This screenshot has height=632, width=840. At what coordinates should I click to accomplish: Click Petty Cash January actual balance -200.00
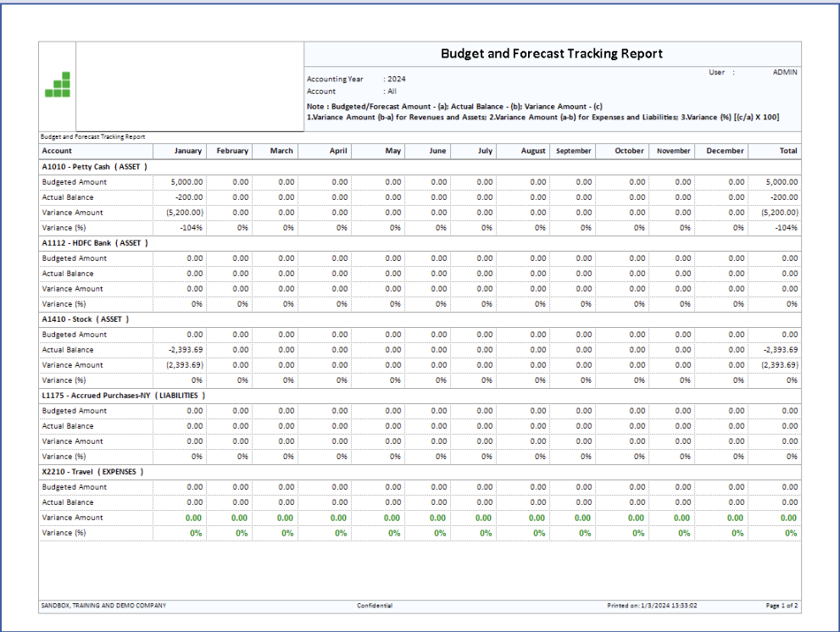[x=189, y=197]
